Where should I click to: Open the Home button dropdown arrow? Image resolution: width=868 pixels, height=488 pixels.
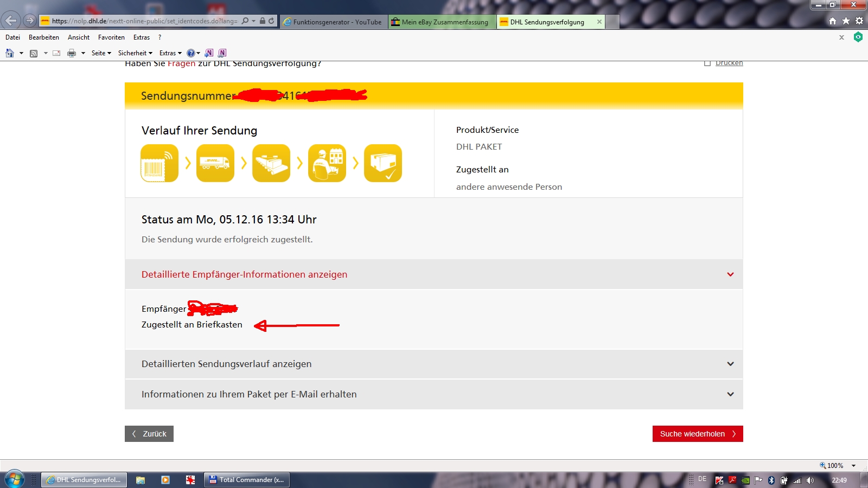pos(21,53)
